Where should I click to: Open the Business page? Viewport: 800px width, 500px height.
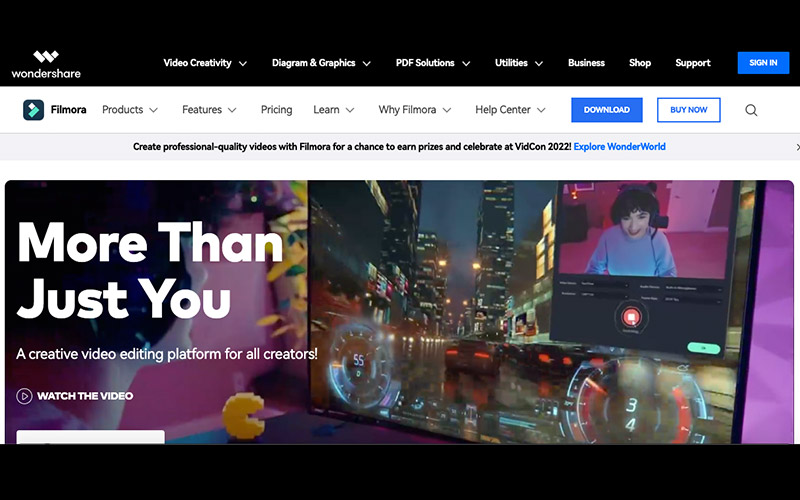[586, 63]
